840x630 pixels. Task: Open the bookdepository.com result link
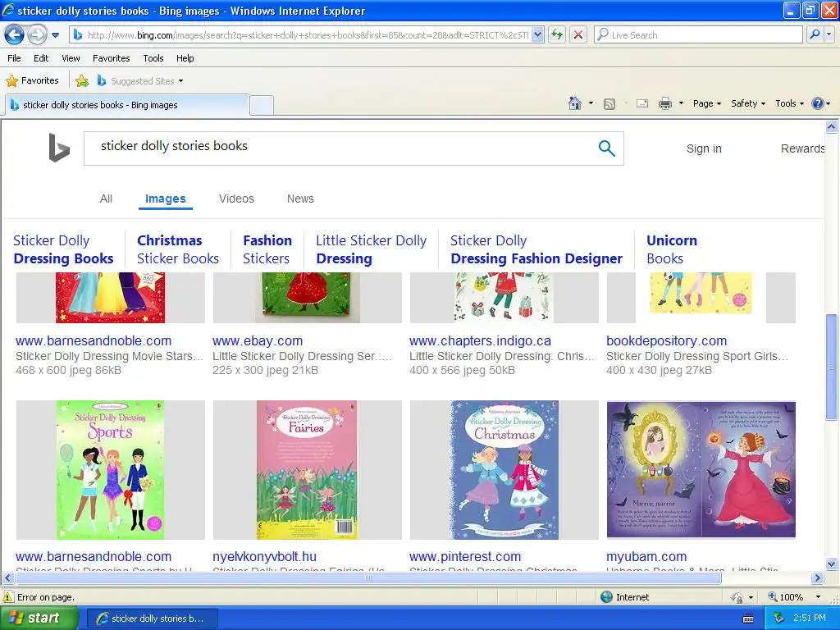pos(666,340)
